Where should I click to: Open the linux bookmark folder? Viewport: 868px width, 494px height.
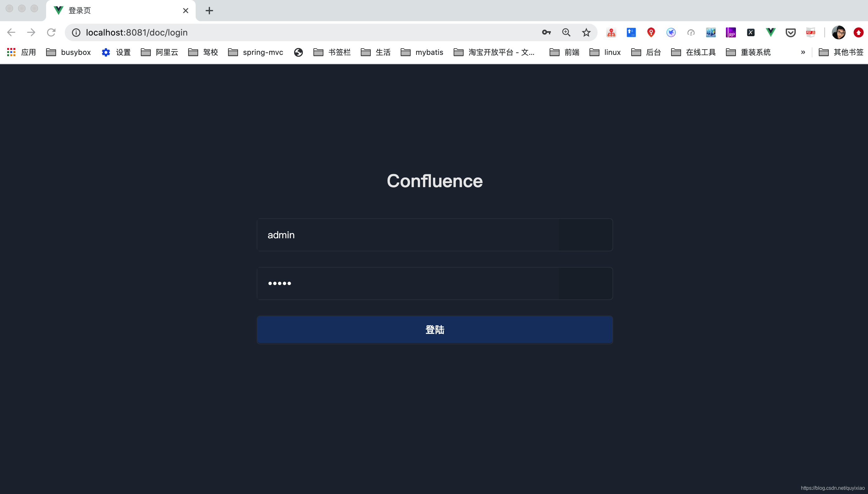tap(605, 52)
